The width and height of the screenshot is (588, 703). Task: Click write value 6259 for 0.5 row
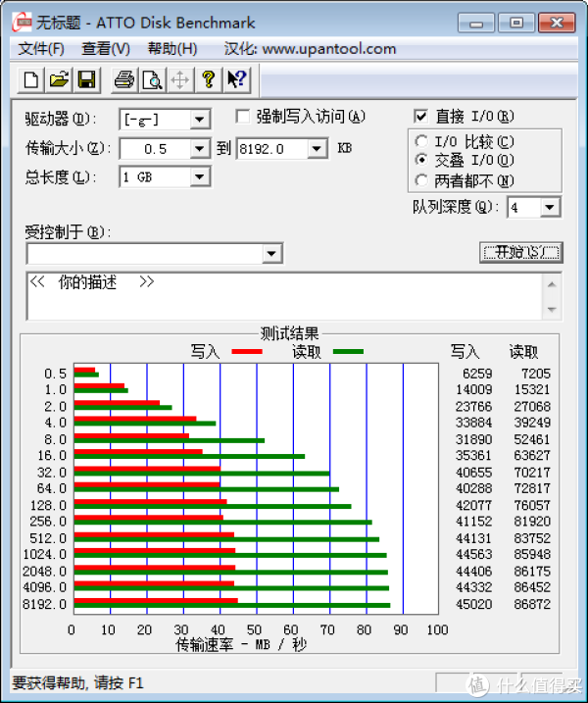pyautogui.click(x=477, y=374)
